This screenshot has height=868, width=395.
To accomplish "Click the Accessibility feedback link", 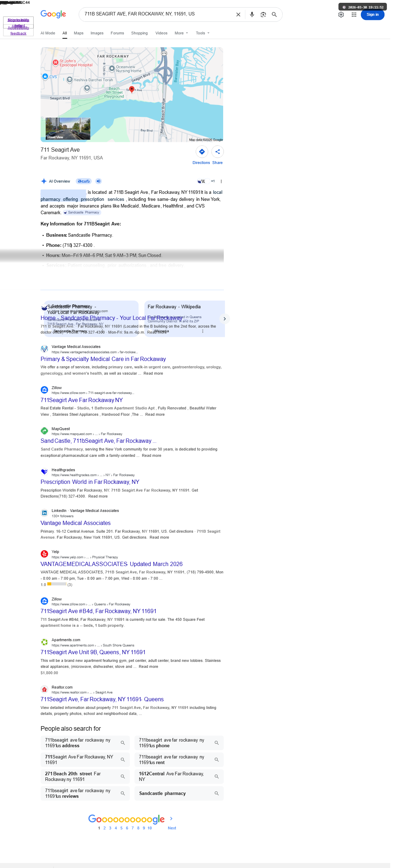I will coord(18,31).
